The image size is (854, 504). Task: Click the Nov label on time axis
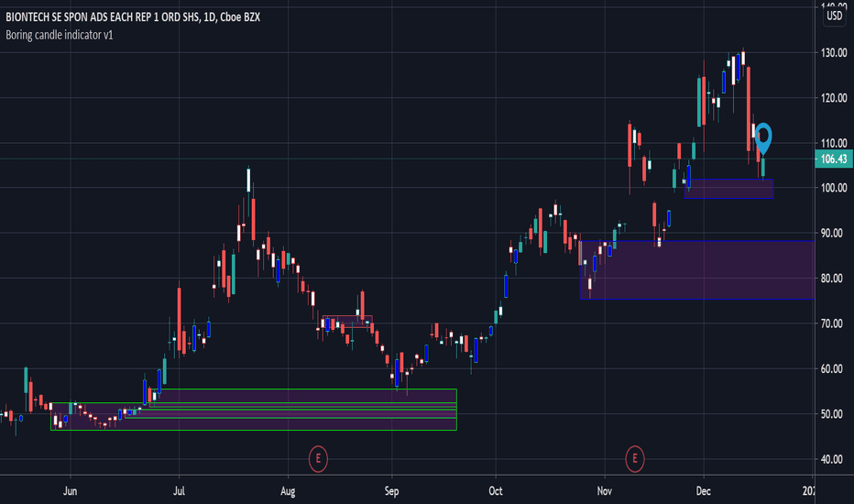tap(605, 491)
